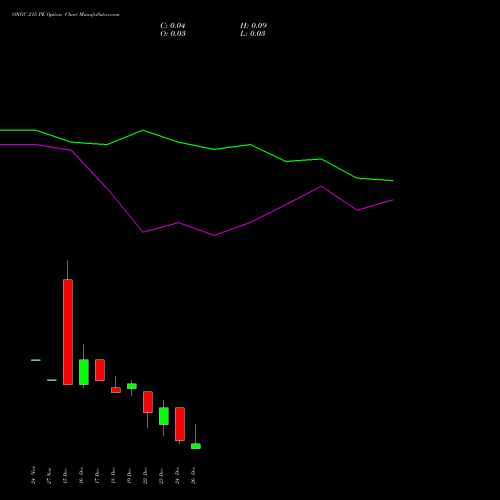The height and width of the screenshot is (500, 500).
Task: Click the '23 Dec' date label
Action: tap(161, 475)
